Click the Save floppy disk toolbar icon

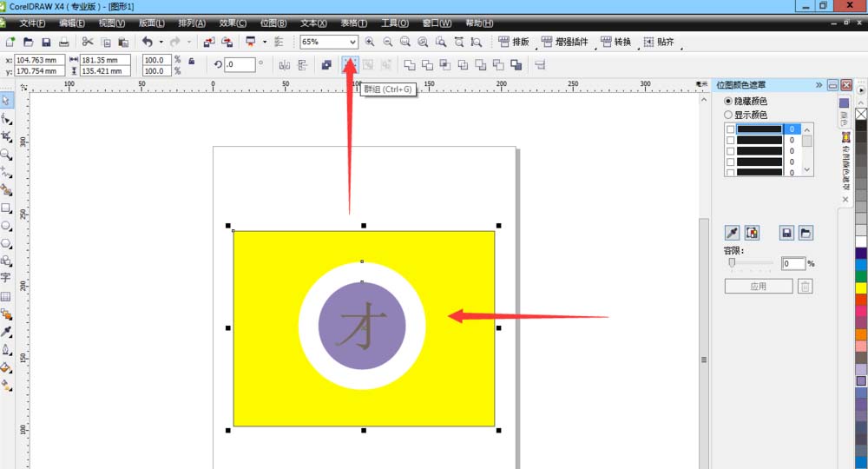tap(47, 42)
